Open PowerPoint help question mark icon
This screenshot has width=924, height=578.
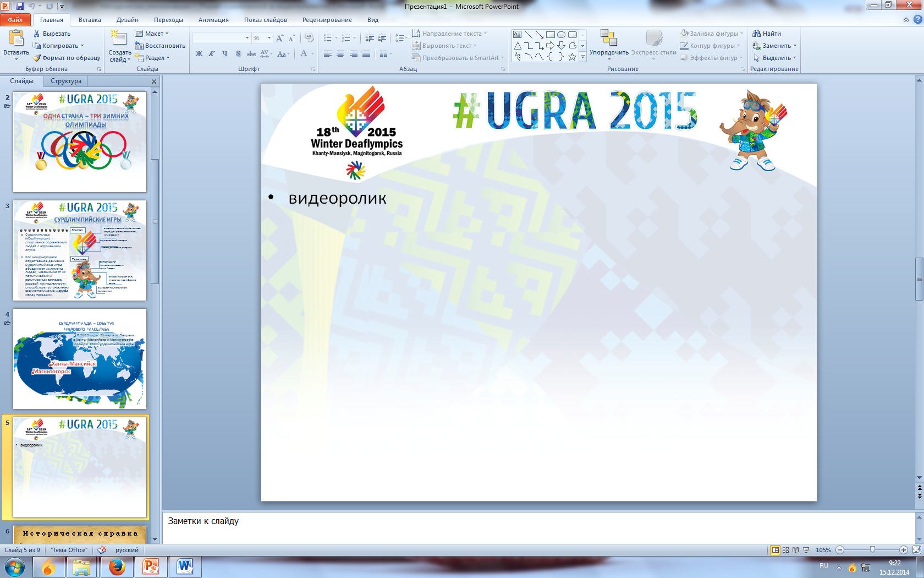pos(917,19)
